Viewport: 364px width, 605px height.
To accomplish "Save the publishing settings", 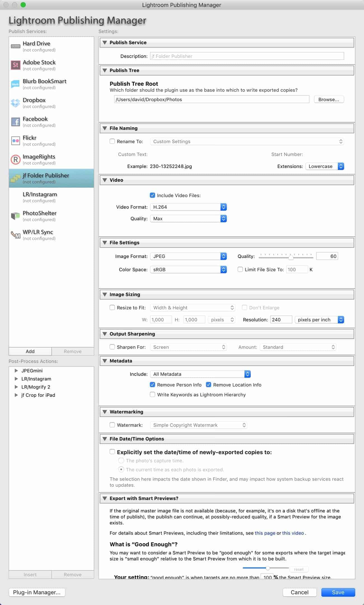I will 338,592.
